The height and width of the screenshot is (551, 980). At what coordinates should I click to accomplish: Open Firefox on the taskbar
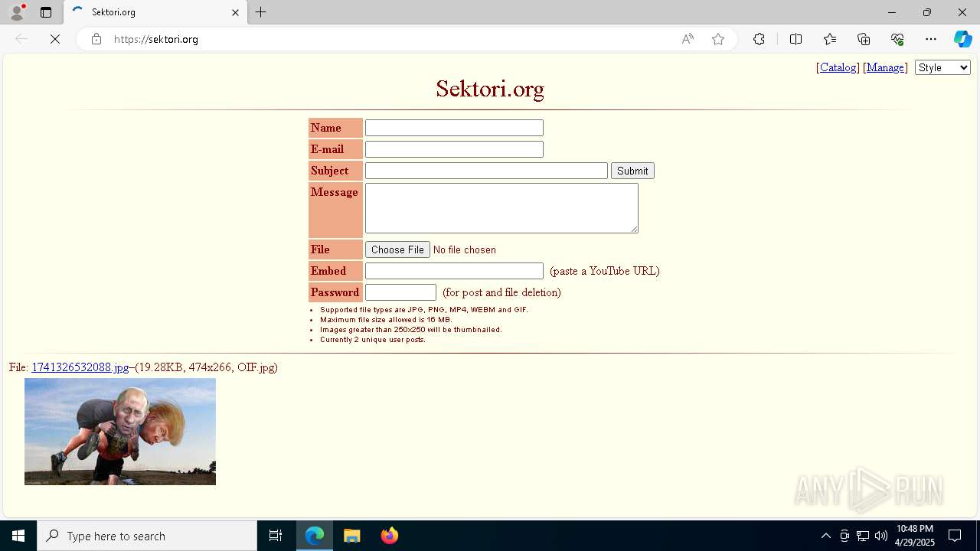(389, 536)
